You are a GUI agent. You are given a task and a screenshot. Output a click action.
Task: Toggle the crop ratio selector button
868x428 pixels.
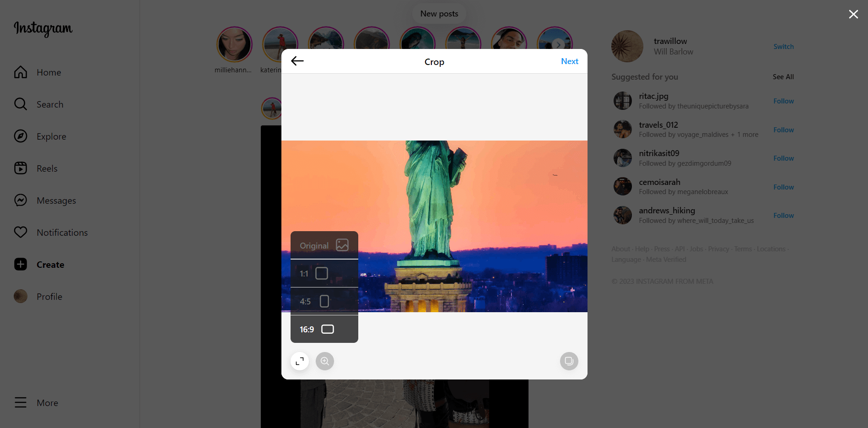pos(300,361)
